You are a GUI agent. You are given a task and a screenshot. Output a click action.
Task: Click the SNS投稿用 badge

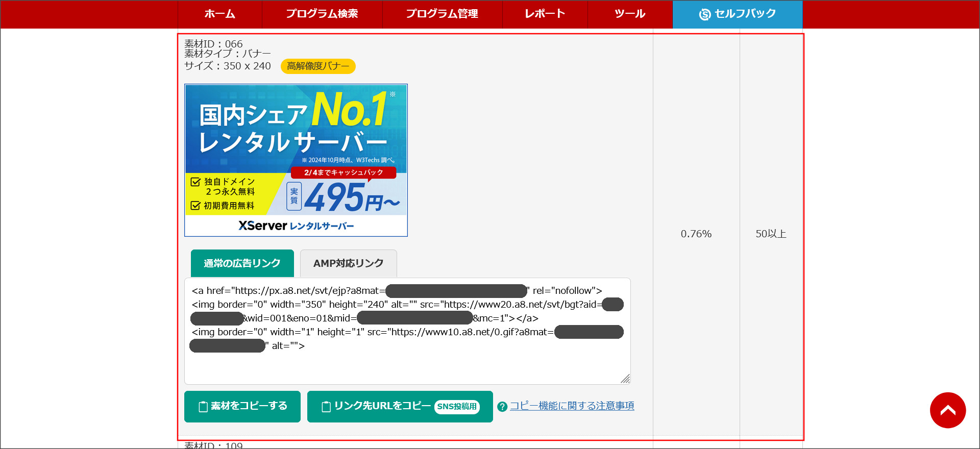[457, 407]
